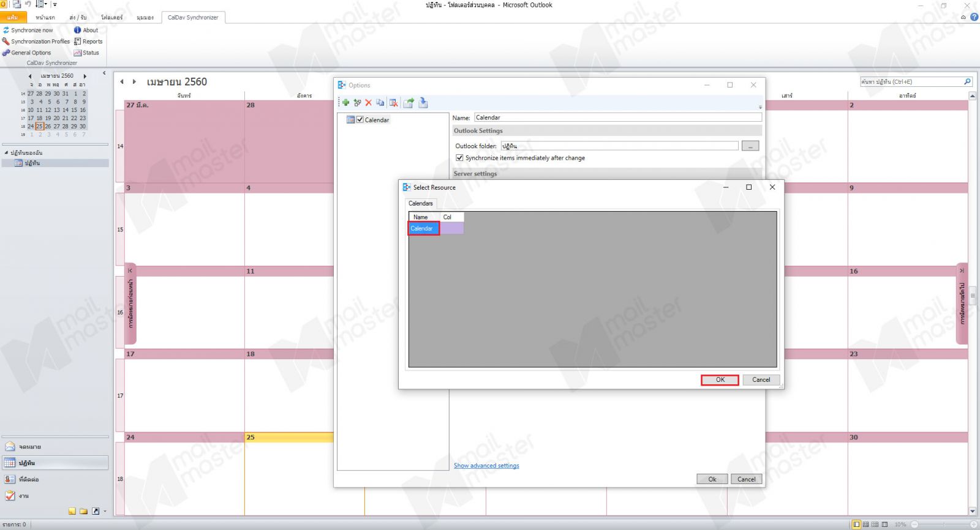Click the Copy profile icon in Options toolbar
Viewport: 980px width, 530px height.
[380, 103]
